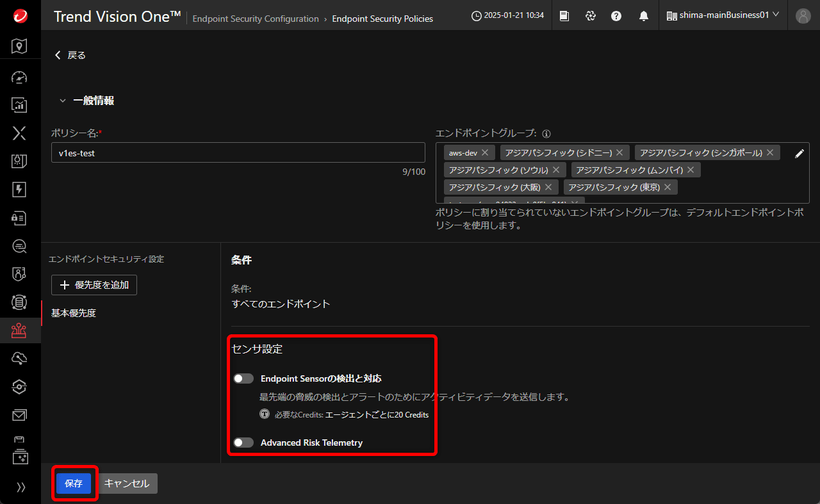Open the shima-mainBusiness01 dropdown
Screen dimensions: 820x504
(723, 15)
